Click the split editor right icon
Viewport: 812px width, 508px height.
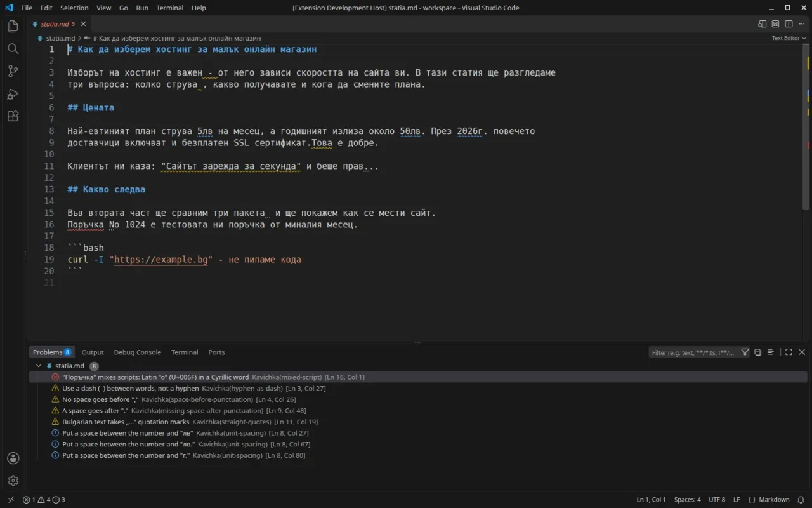789,24
